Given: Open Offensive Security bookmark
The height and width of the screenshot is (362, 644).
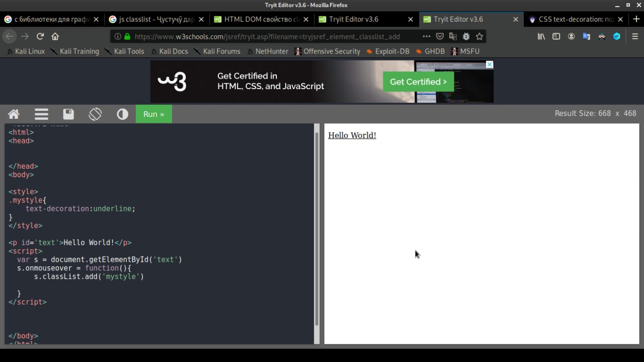Looking at the screenshot, I should click(327, 51).
